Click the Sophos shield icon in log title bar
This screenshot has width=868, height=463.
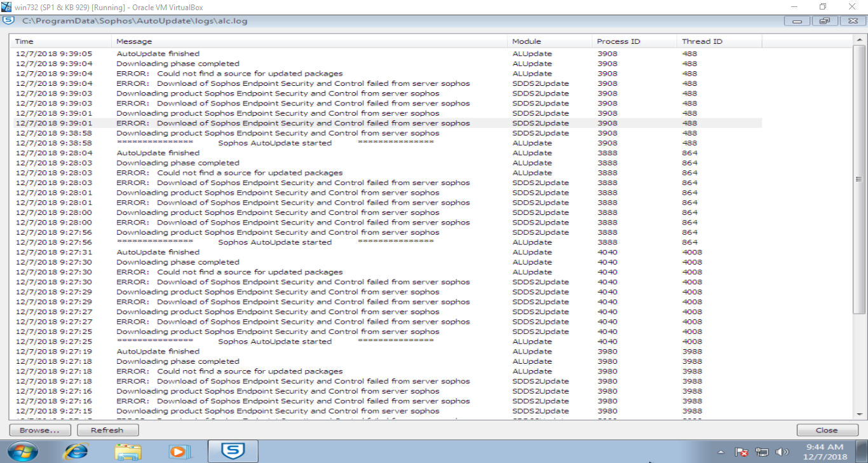pos(8,20)
